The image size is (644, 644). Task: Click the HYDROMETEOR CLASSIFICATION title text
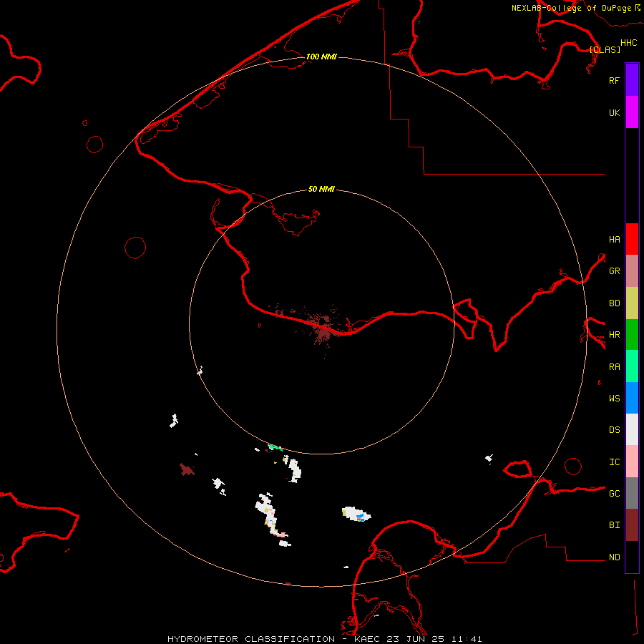pos(251,639)
